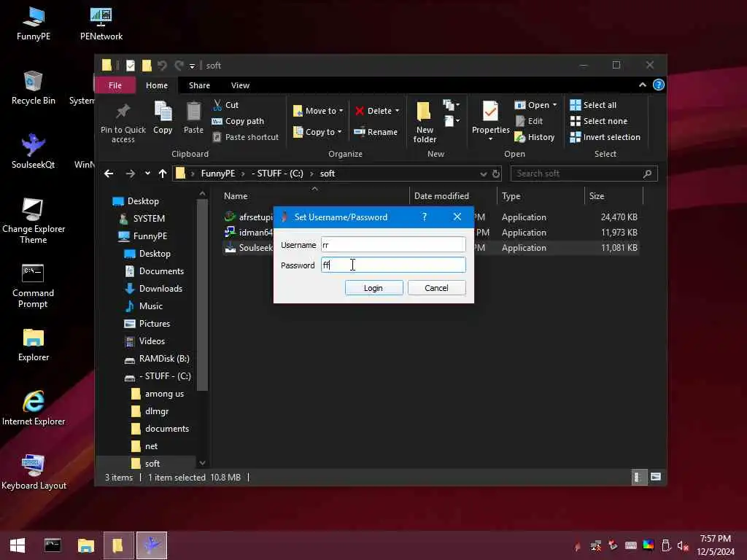Image resolution: width=747 pixels, height=560 pixels.
Task: Switch to the Home ribbon tab
Action: [157, 85]
